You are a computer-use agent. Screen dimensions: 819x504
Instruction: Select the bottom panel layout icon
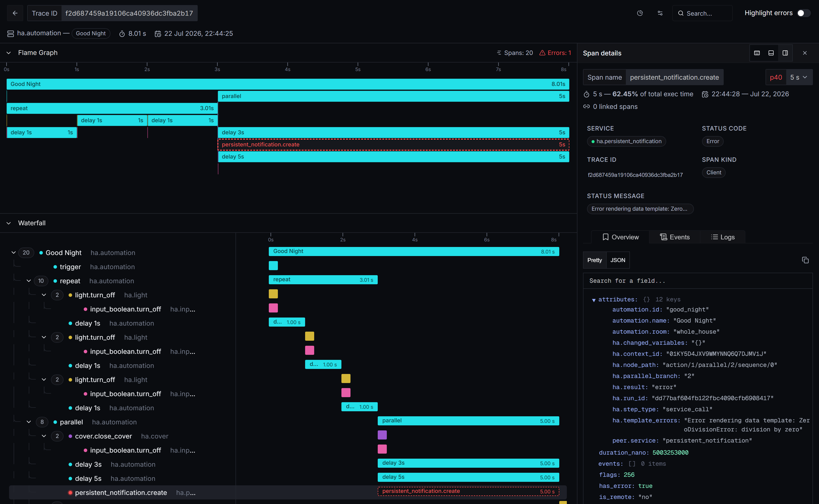pyautogui.click(x=771, y=53)
